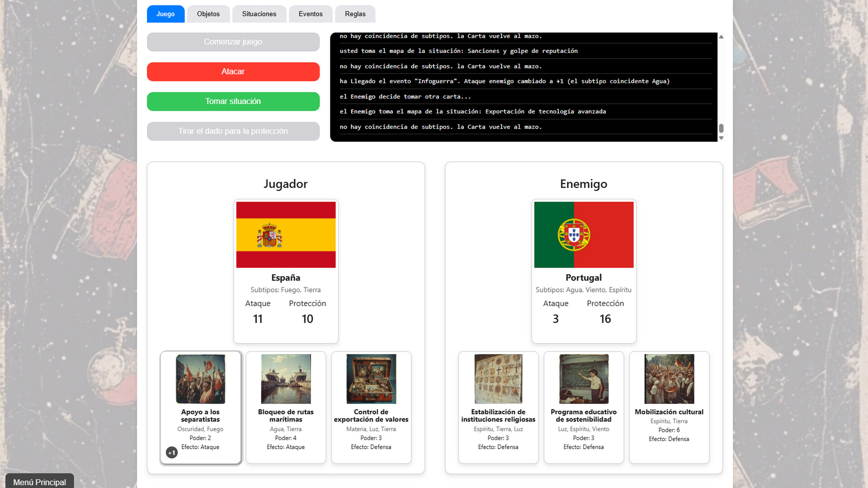Viewport: 868px width, 488px height.
Task: Pick the Control de exportación de valores card
Action: tap(371, 407)
